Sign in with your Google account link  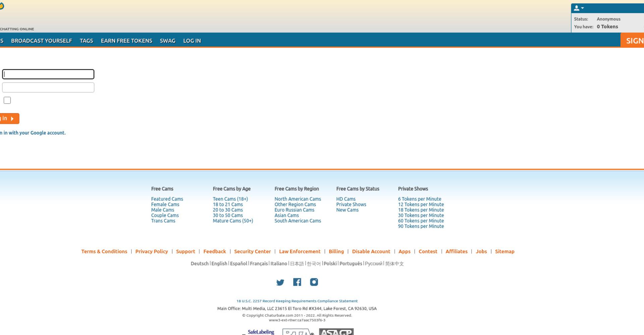coord(33,133)
